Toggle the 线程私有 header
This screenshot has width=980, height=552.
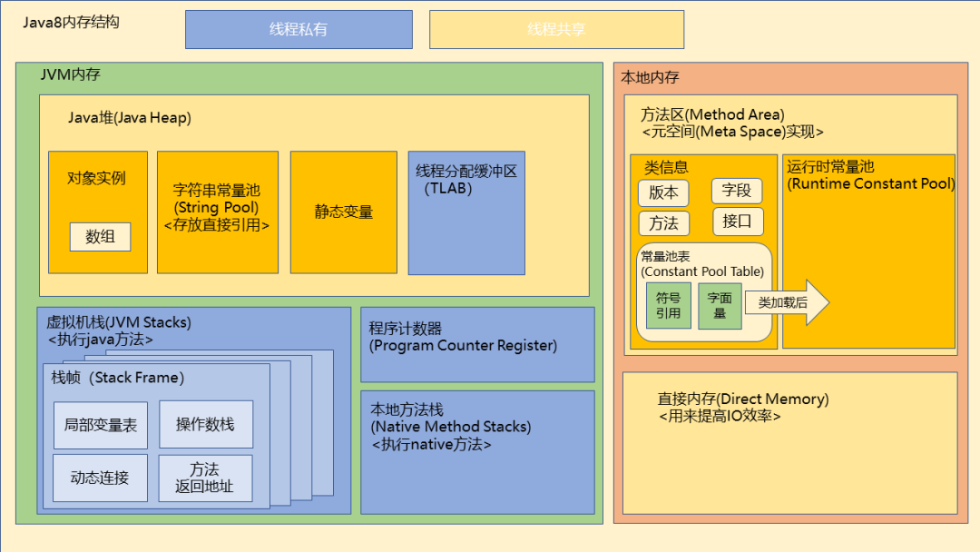[299, 28]
